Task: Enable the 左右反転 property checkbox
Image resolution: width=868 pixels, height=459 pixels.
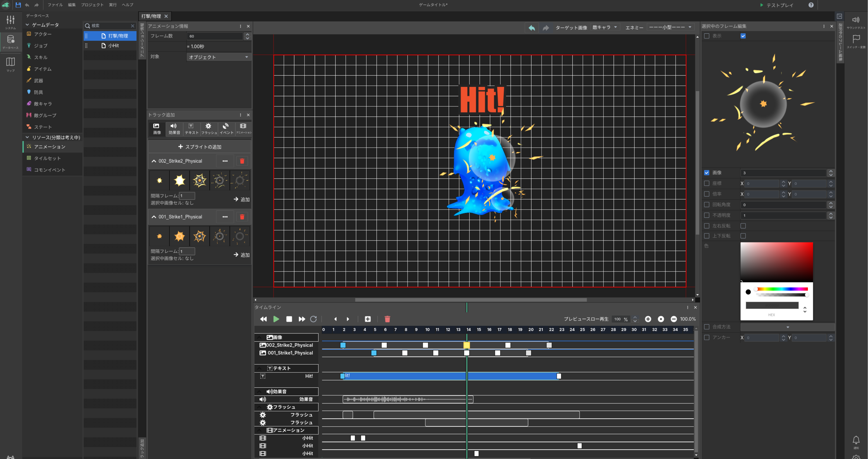Action: [x=707, y=226]
